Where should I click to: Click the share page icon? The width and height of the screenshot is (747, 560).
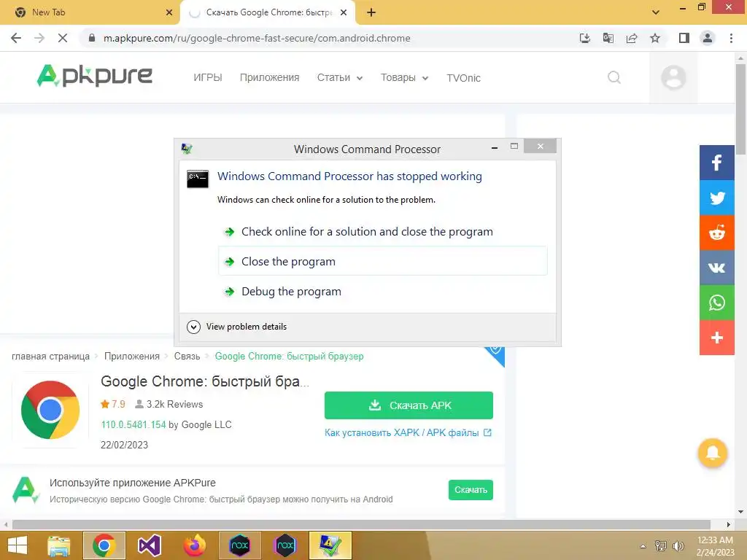(x=632, y=38)
